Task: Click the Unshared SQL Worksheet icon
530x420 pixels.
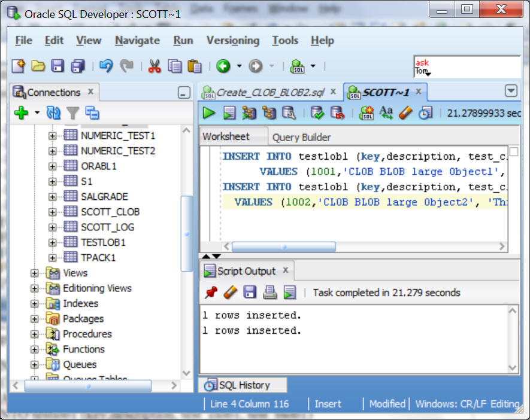Action: [367, 112]
